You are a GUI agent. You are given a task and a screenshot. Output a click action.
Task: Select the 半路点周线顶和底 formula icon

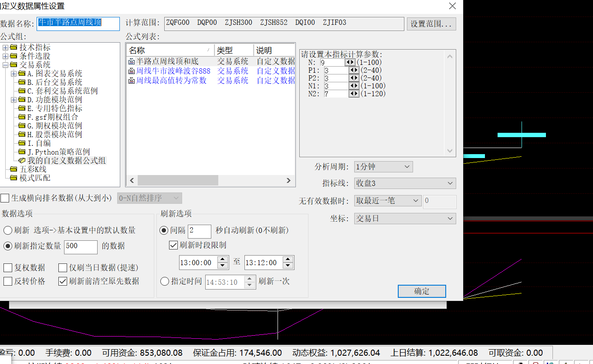point(132,62)
